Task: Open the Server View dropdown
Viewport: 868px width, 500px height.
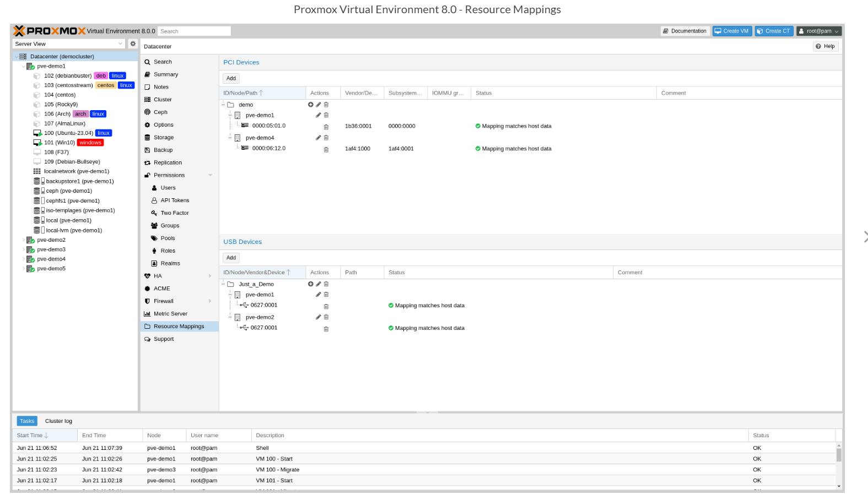Action: [x=69, y=44]
